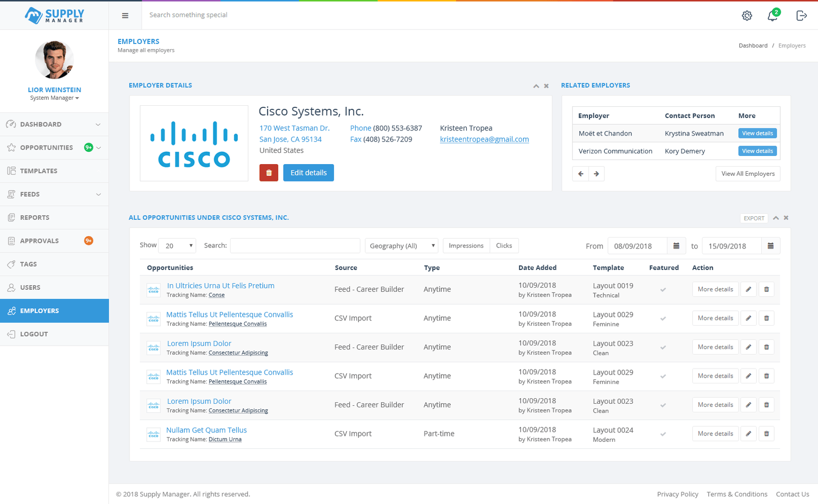Open the To date calendar picker
The height and width of the screenshot is (504, 818).
pos(770,246)
